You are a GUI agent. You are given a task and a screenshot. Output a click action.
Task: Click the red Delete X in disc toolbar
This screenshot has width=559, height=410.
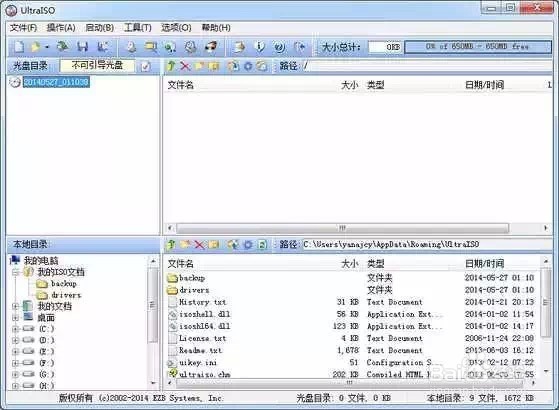pos(185,66)
